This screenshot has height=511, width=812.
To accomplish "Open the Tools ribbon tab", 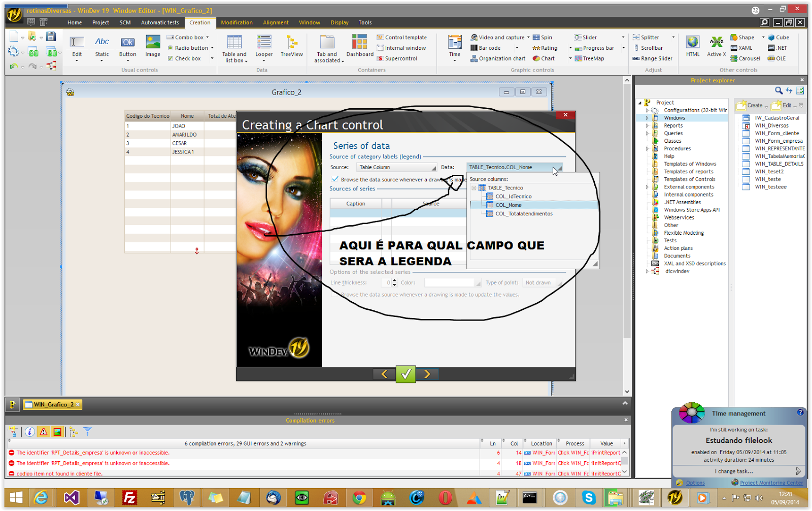I will [365, 22].
